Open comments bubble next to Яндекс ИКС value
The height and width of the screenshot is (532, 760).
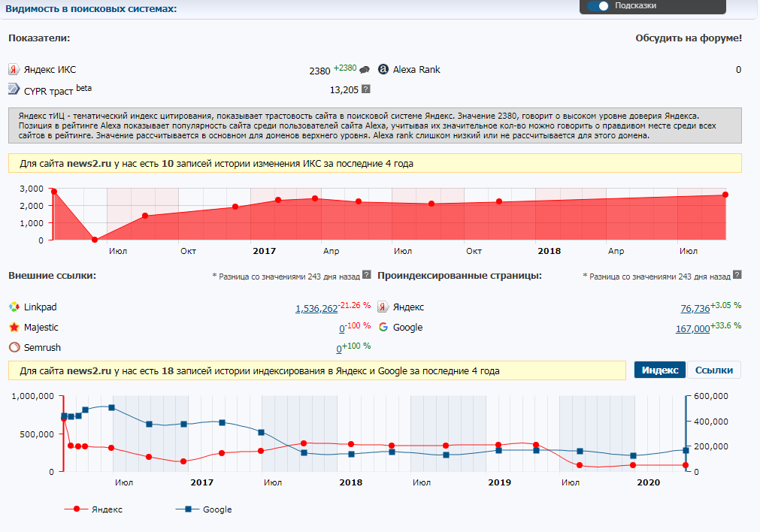click(x=365, y=70)
